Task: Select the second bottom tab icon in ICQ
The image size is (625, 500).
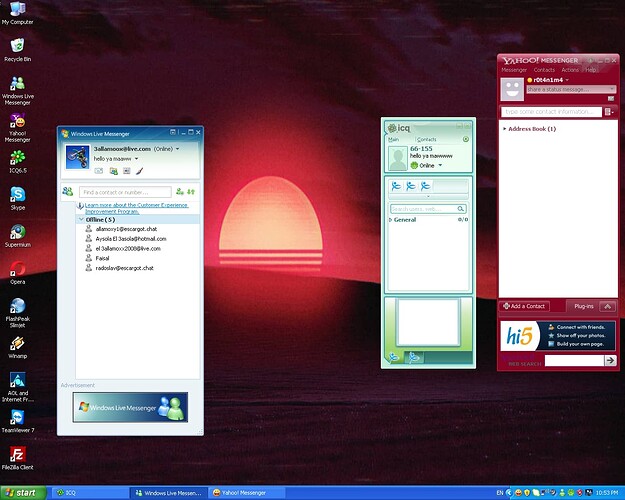Action: click(414, 357)
